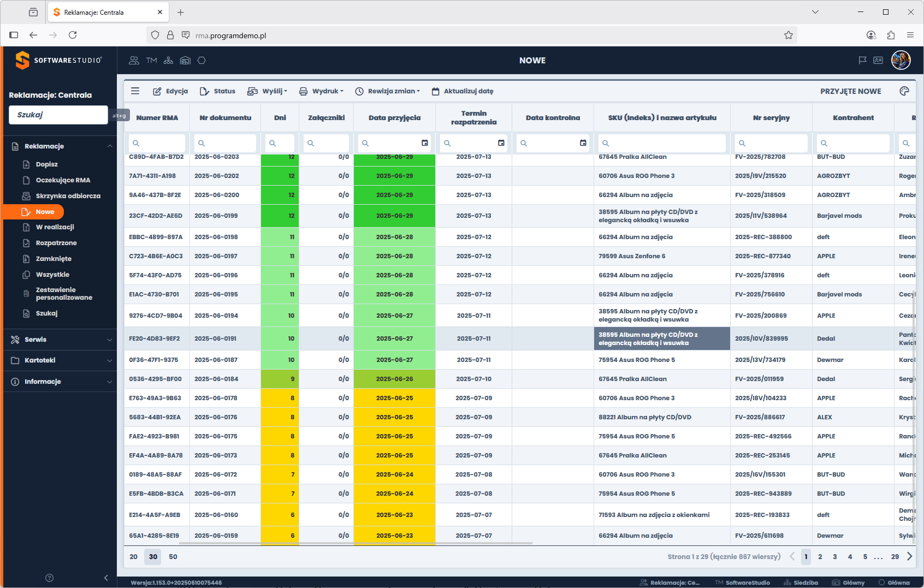The height and width of the screenshot is (588, 924).
Task: Open the hamburger menu icon in the toolbar
Action: coord(135,91)
